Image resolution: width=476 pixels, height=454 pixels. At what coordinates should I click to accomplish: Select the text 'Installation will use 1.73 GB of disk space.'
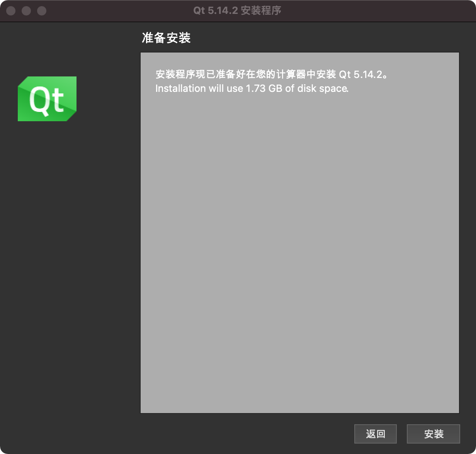(252, 88)
